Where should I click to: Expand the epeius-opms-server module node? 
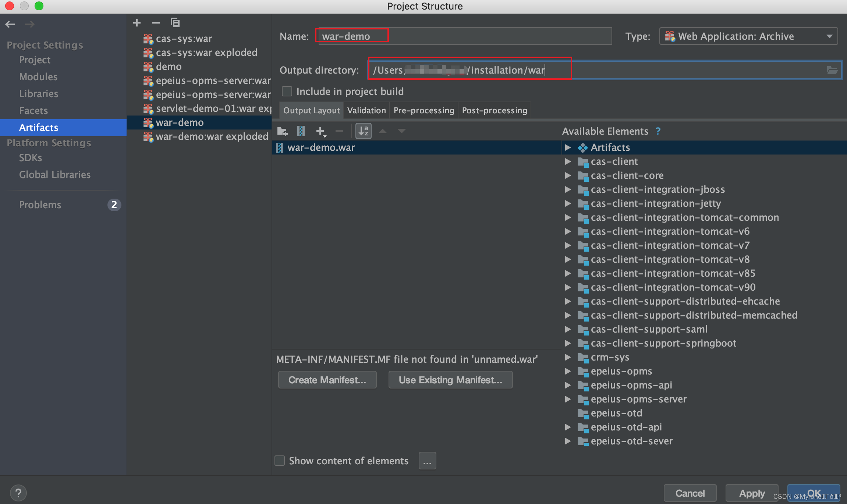pos(568,399)
